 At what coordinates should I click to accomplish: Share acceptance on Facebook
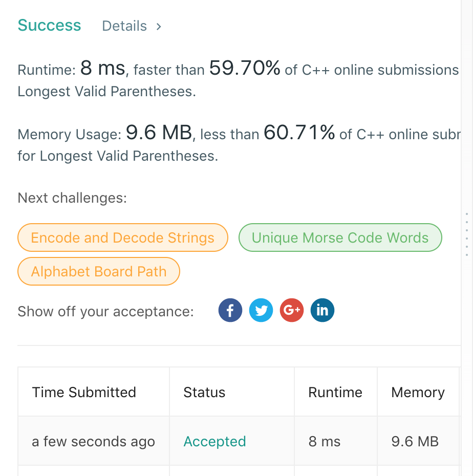[x=230, y=311]
